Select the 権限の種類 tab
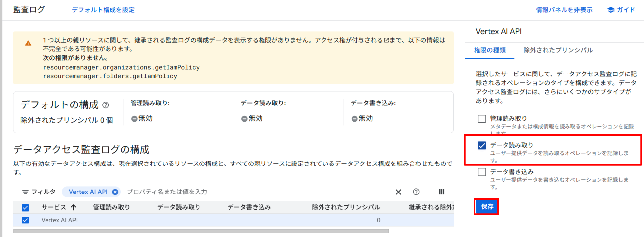This screenshot has width=644, height=237. pos(489,50)
